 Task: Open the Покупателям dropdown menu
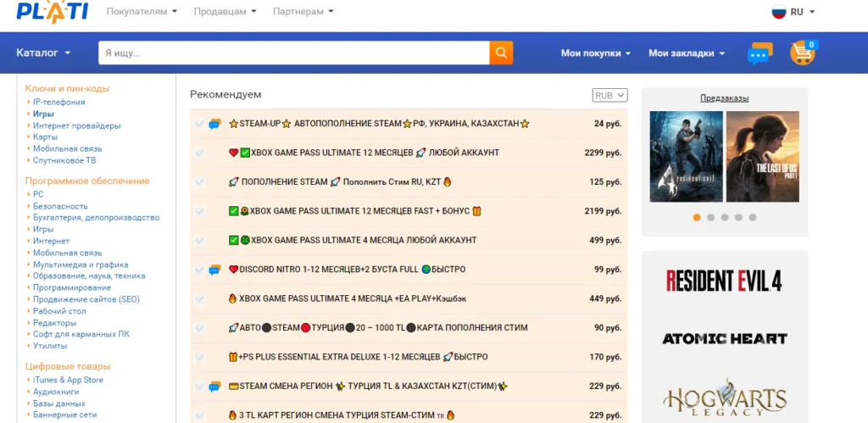pos(142,12)
